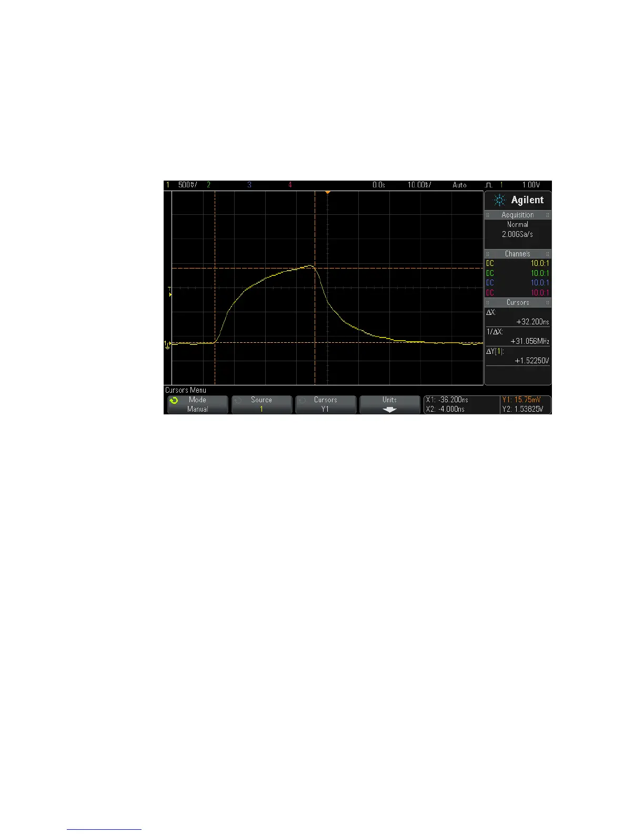Select the Source softkey

(261, 404)
